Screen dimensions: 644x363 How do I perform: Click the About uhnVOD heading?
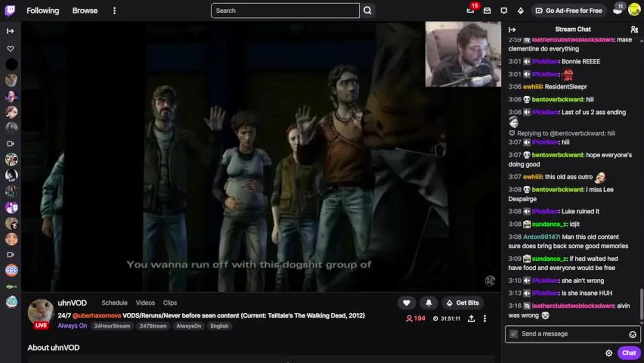[53, 348]
